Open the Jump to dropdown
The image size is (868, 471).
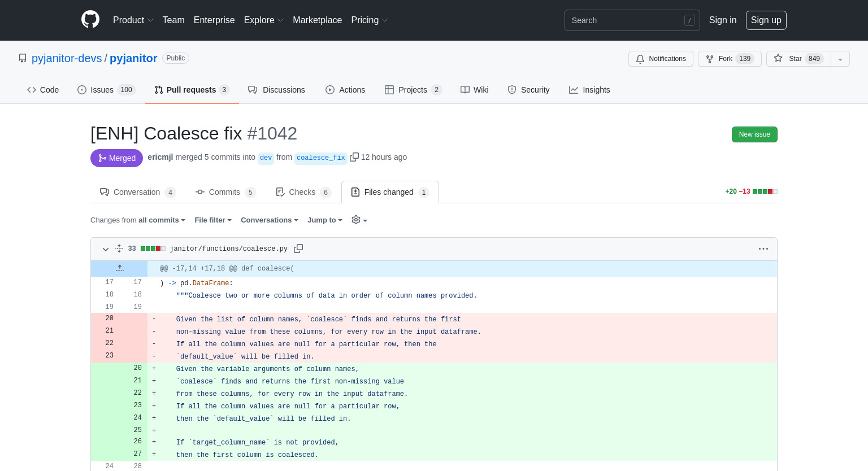click(x=325, y=220)
